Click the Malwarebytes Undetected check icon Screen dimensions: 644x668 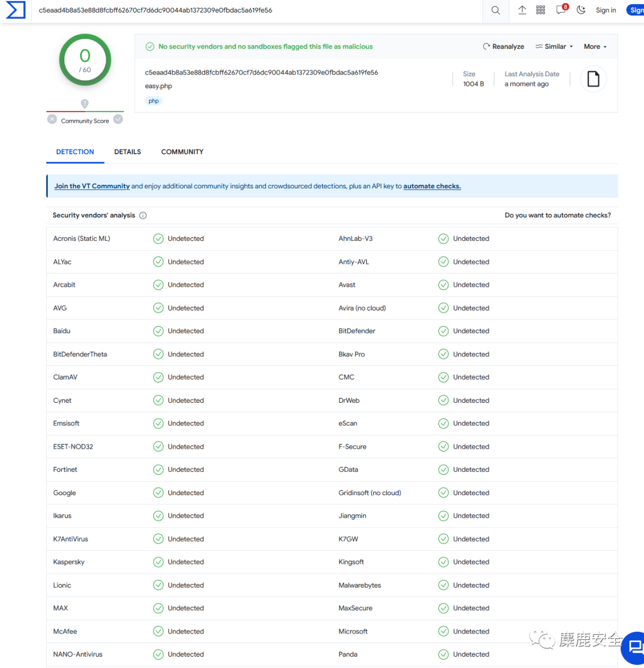(x=443, y=585)
